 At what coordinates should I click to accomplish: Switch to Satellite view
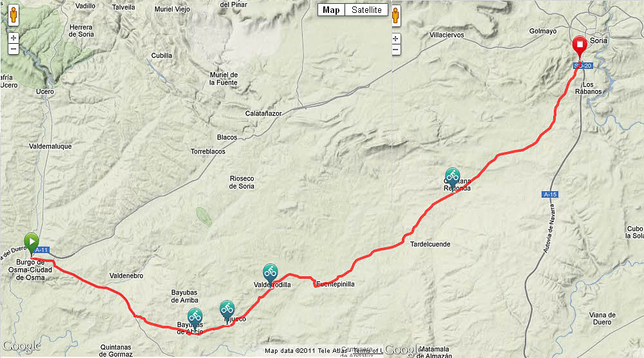(366, 10)
